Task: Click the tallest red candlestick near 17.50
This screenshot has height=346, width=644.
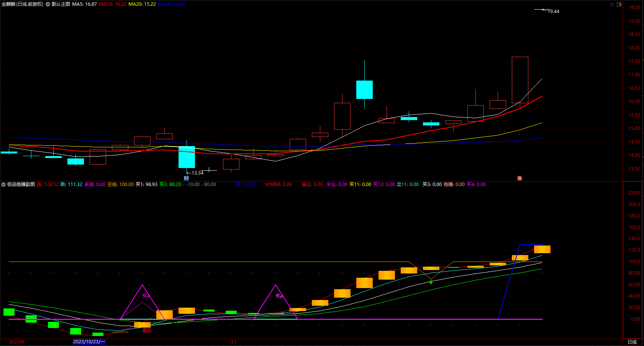Action: [x=520, y=80]
